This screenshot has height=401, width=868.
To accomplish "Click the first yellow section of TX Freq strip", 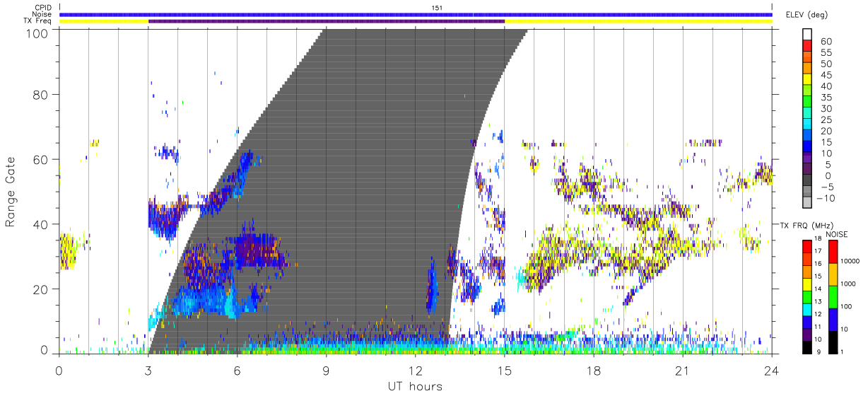I will point(104,21).
